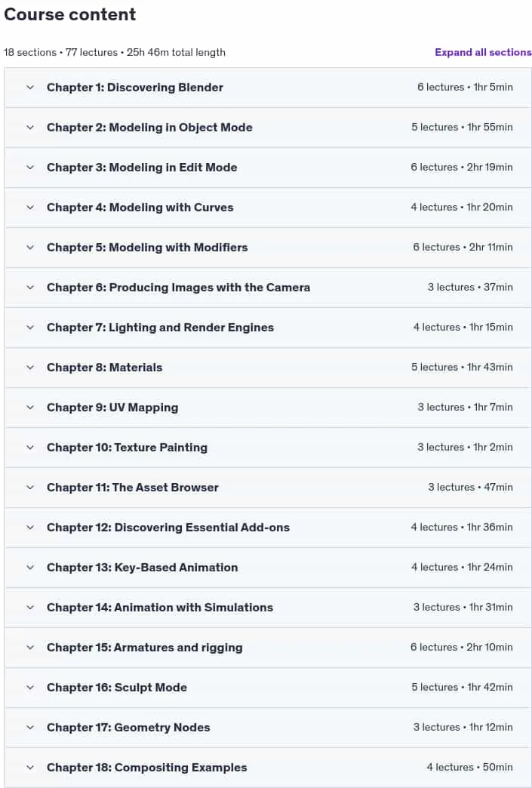Screen dimensions: 532x788
Task: Toggle chevron for Chapter 6: Producing Images with the Camera
Action: tap(30, 288)
